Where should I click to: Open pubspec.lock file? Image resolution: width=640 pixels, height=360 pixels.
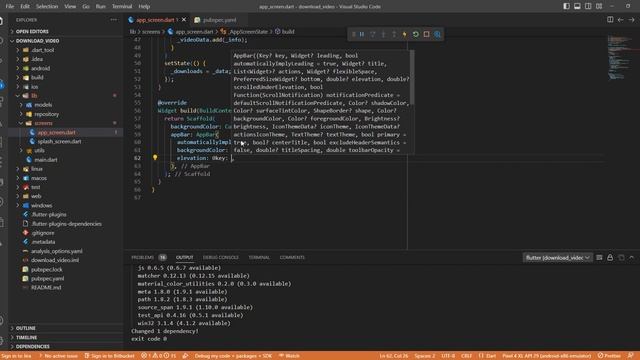pyautogui.click(x=65, y=269)
